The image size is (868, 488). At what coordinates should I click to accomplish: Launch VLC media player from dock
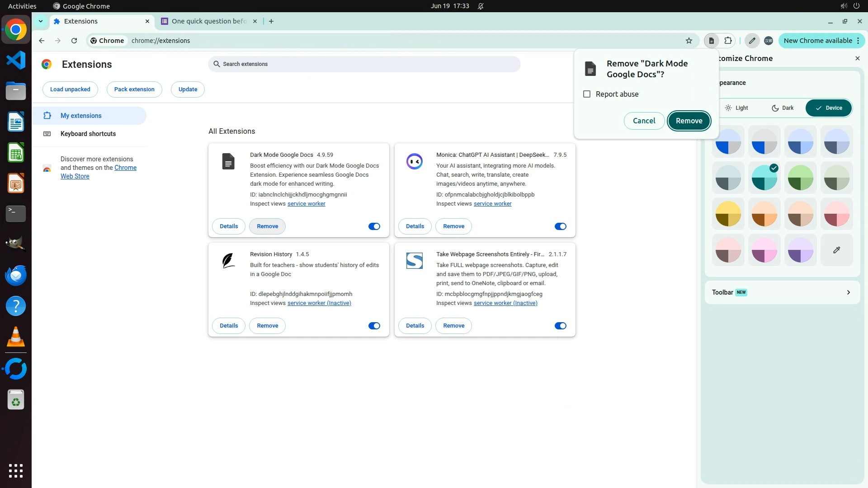(16, 337)
